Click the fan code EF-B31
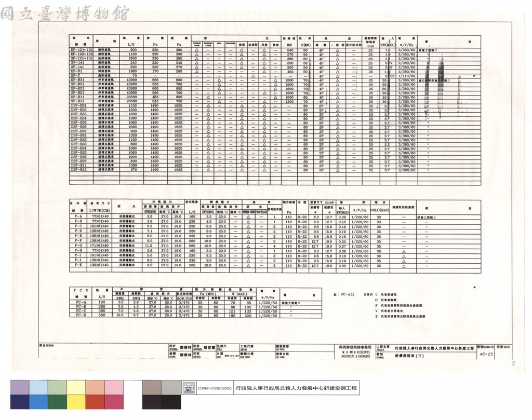This screenshot has height=420, width=532. (77, 80)
